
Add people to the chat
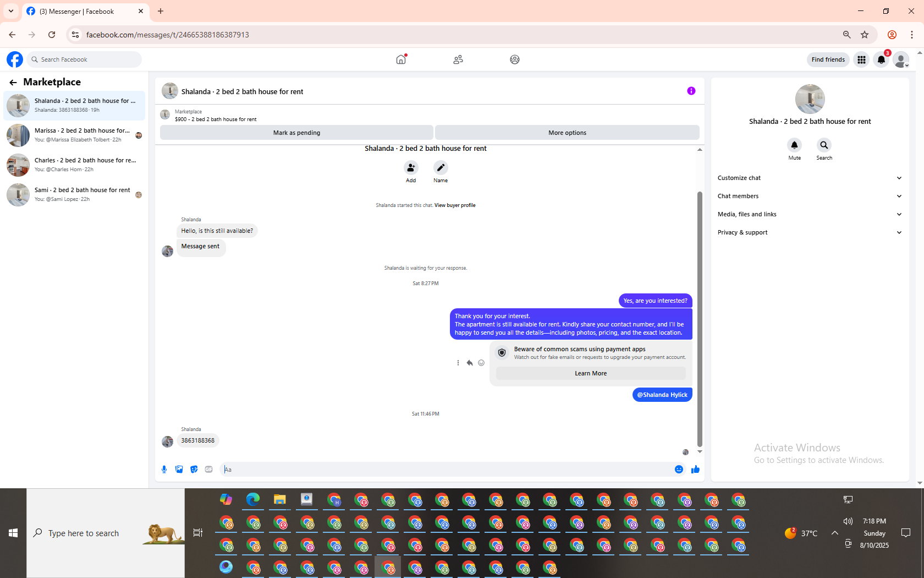tap(411, 167)
